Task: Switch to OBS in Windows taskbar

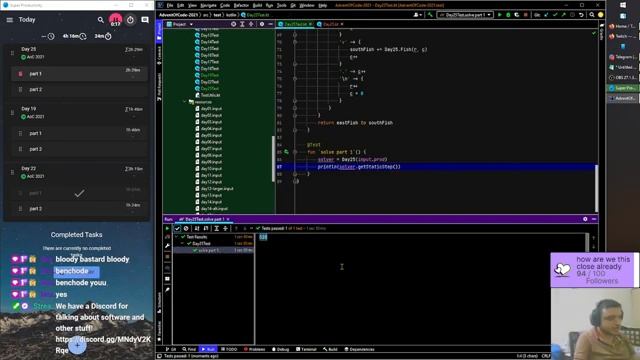Action: click(623, 78)
